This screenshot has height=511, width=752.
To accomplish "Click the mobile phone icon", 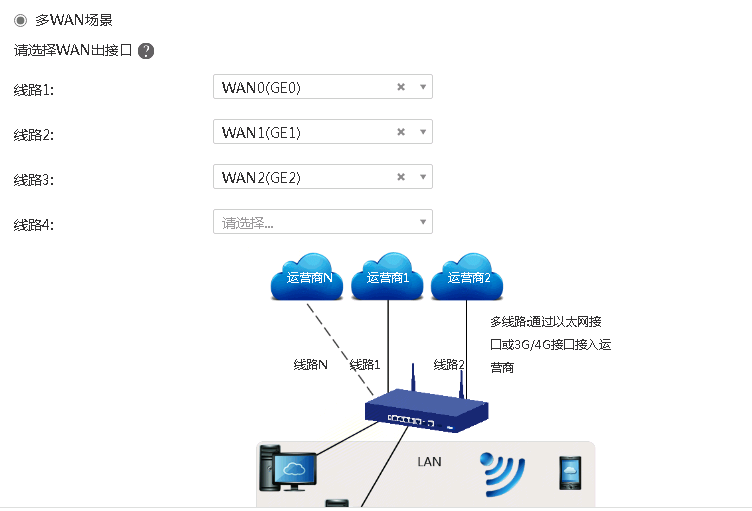I will (x=570, y=473).
